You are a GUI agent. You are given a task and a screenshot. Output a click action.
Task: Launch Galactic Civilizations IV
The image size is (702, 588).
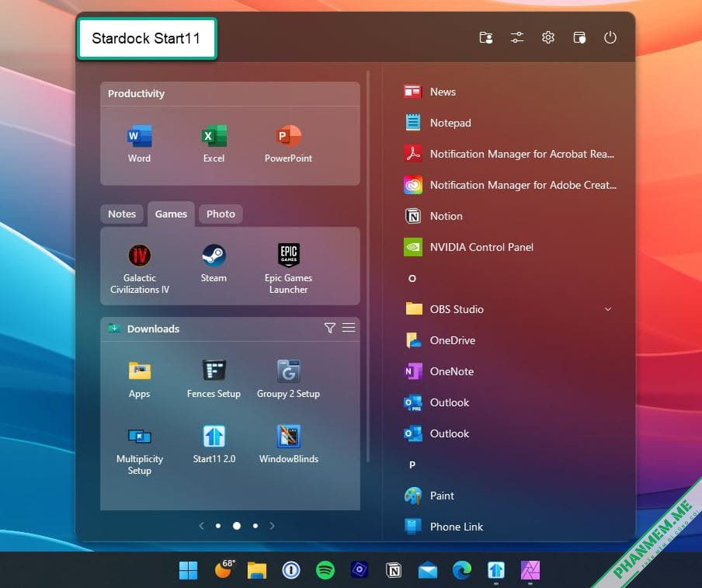click(x=140, y=268)
